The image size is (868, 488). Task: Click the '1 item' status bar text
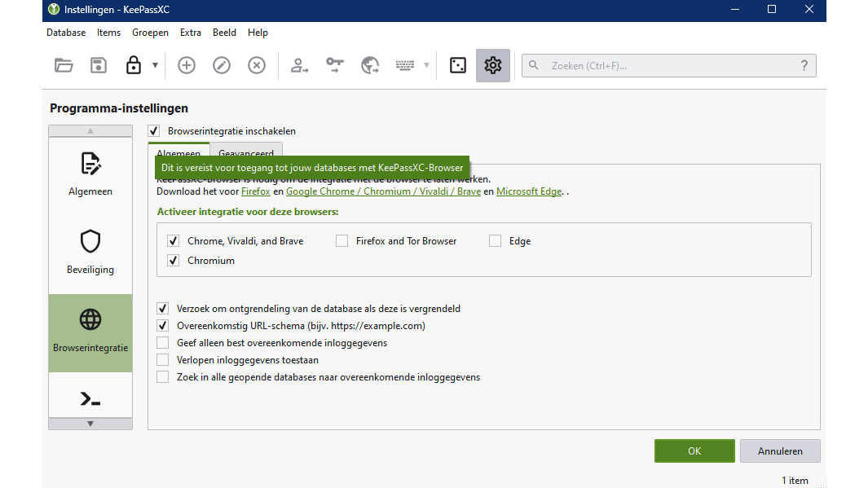click(x=795, y=480)
